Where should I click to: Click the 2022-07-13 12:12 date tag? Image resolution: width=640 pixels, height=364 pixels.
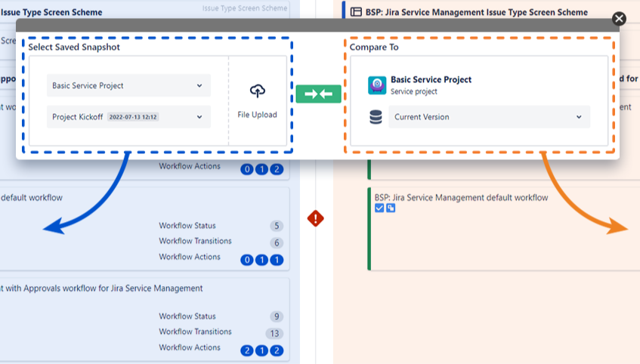[133, 117]
